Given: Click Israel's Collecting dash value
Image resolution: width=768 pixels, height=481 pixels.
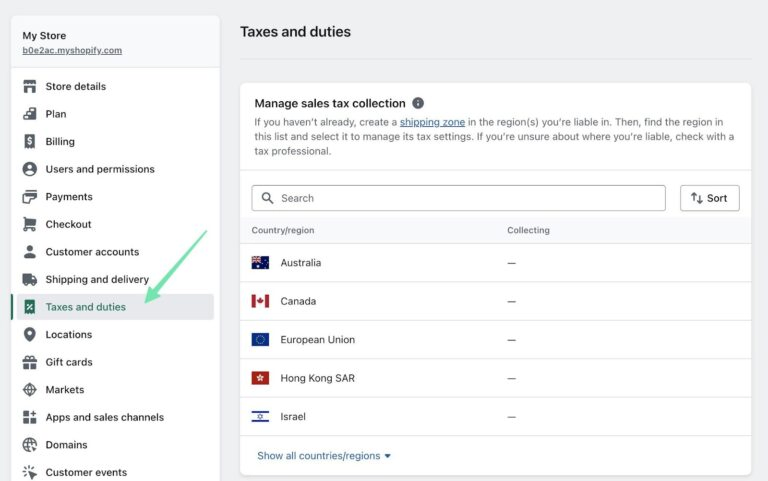Looking at the screenshot, I should click(x=511, y=417).
